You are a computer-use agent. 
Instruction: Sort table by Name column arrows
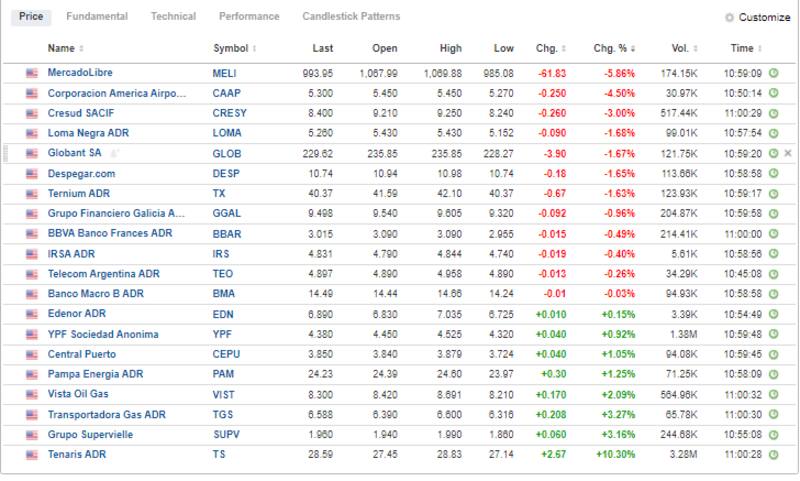[x=81, y=49]
